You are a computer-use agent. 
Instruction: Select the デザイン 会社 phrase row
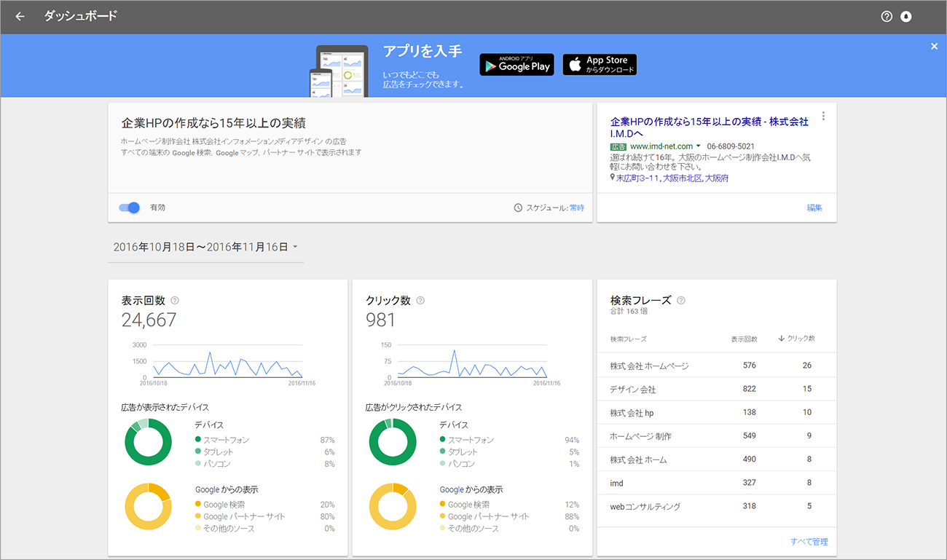pos(716,389)
